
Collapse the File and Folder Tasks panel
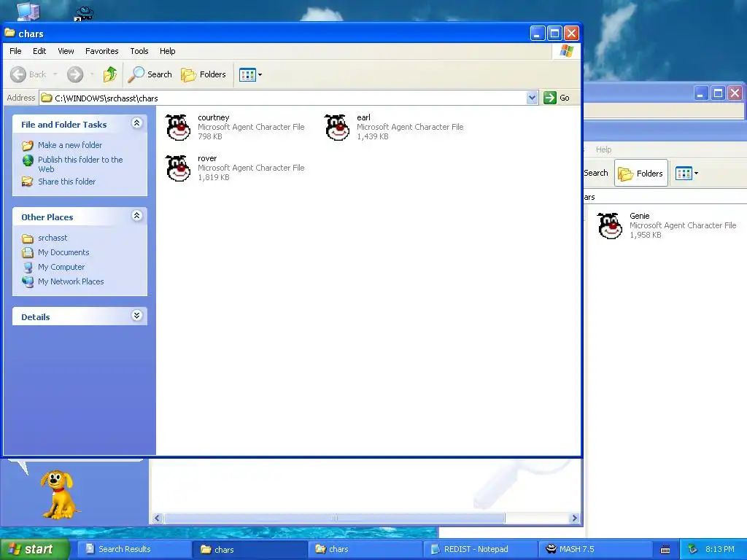pyautogui.click(x=136, y=123)
